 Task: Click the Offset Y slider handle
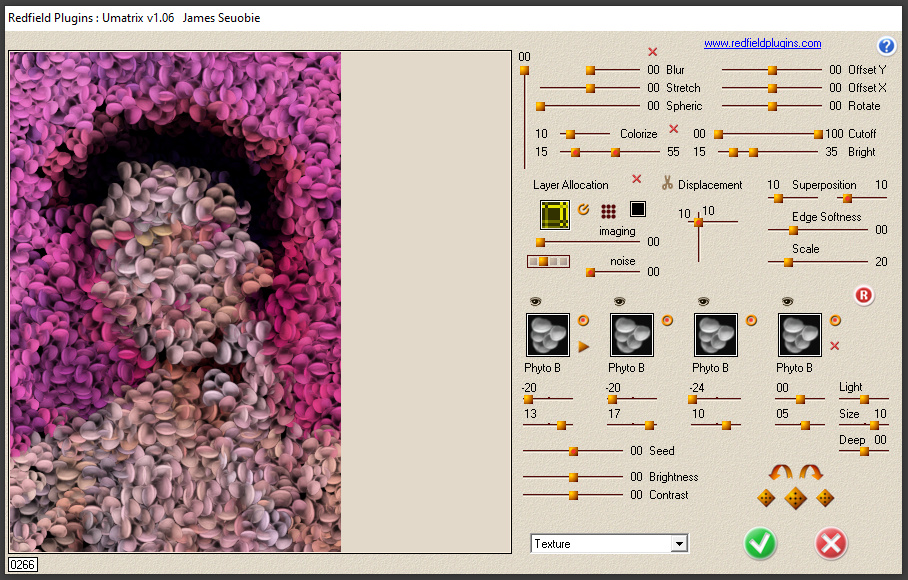click(x=772, y=71)
